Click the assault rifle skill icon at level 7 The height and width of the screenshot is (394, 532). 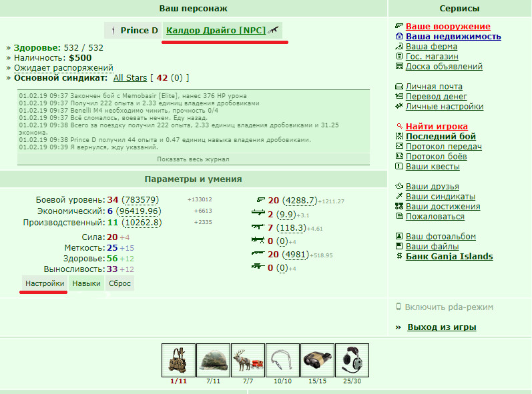[258, 227]
